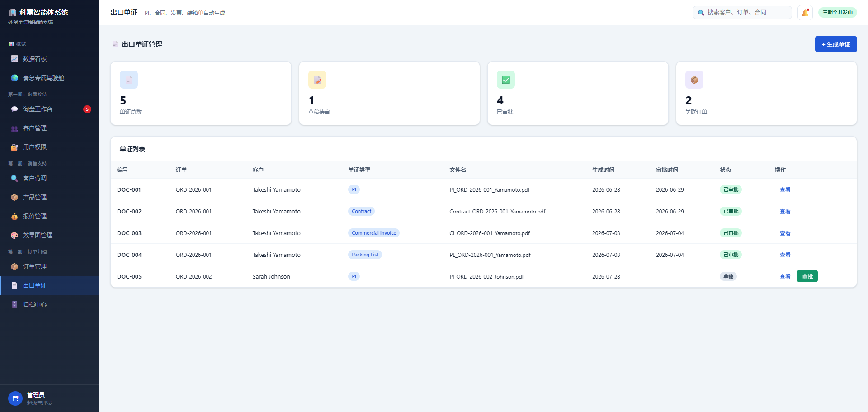View DOC-003 via 查看 link
The height and width of the screenshot is (412, 868).
785,233
